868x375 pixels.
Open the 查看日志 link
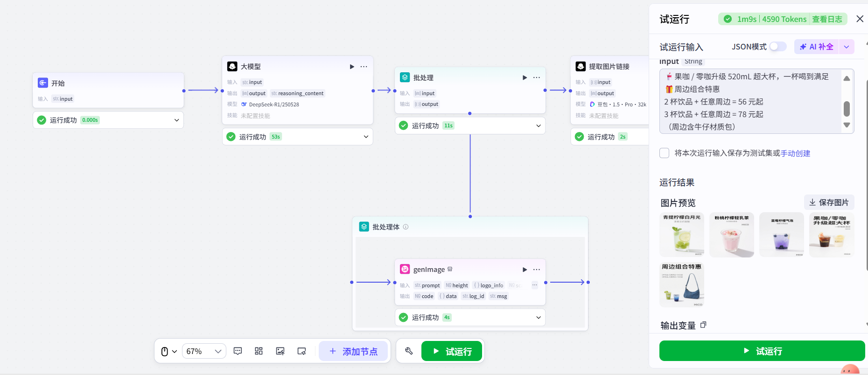point(827,19)
